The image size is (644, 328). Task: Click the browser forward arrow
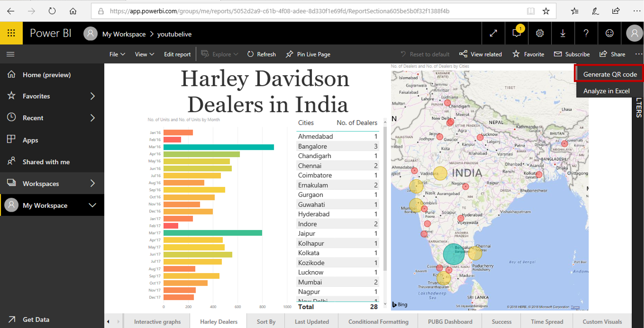point(31,11)
